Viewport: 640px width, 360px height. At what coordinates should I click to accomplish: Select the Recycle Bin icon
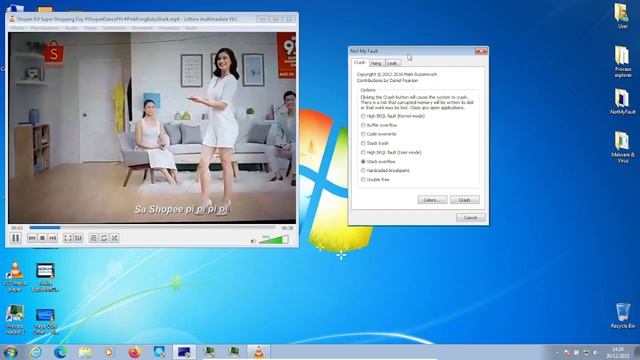(623, 315)
